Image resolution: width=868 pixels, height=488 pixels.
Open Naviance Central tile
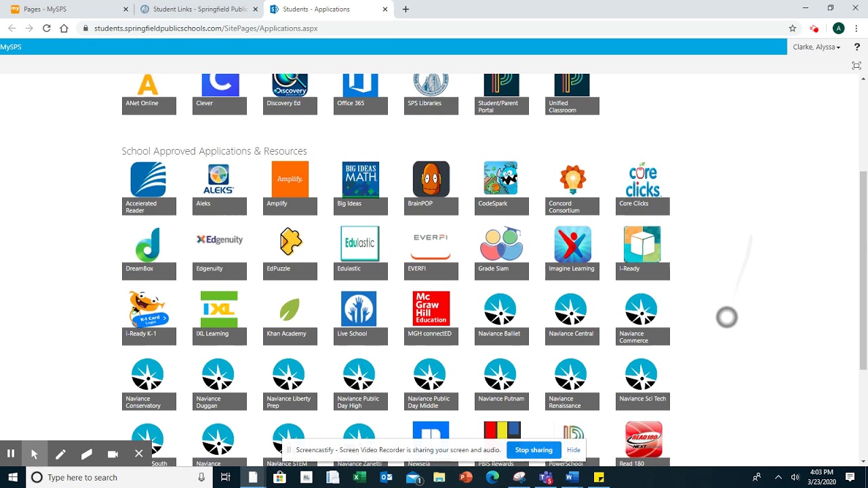572,319
